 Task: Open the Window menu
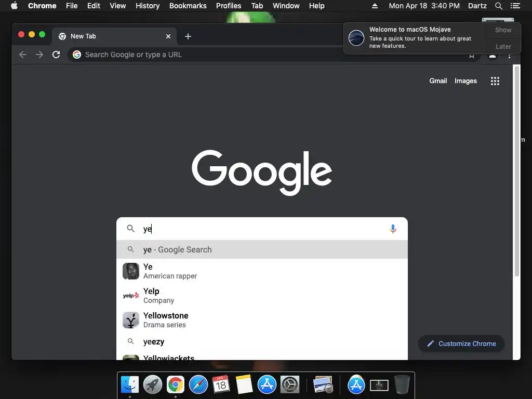click(x=286, y=6)
